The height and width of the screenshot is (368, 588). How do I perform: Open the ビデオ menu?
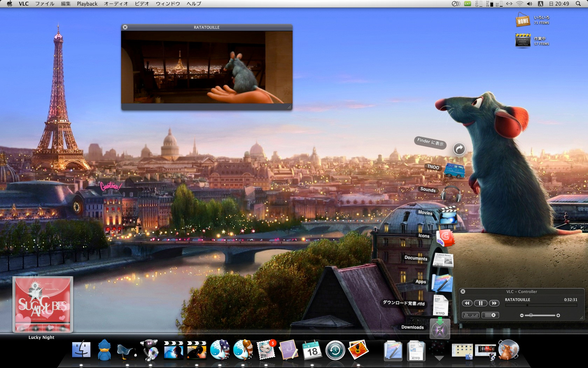click(142, 4)
